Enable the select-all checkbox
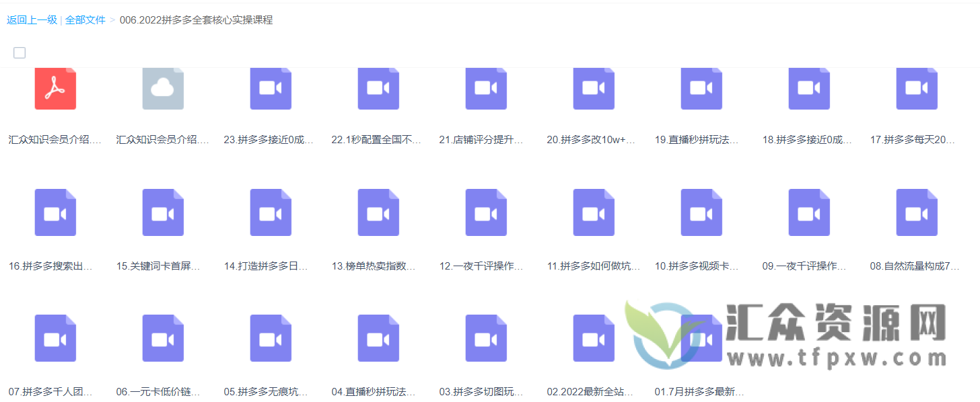Screen dimensions: 980x402 coord(20,52)
